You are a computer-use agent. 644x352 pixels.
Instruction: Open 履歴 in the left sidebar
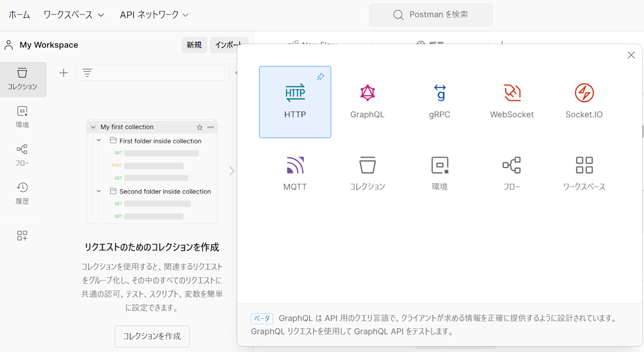(23, 194)
